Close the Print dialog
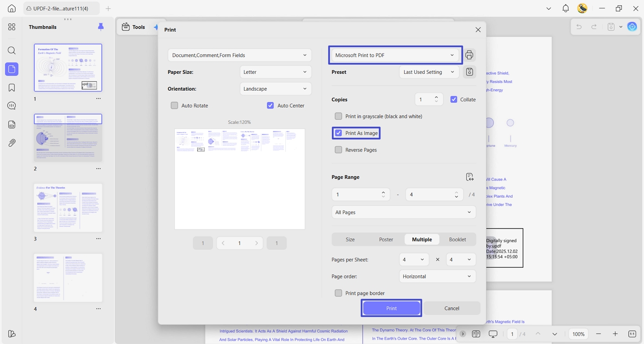The width and height of the screenshot is (644, 344). [478, 30]
